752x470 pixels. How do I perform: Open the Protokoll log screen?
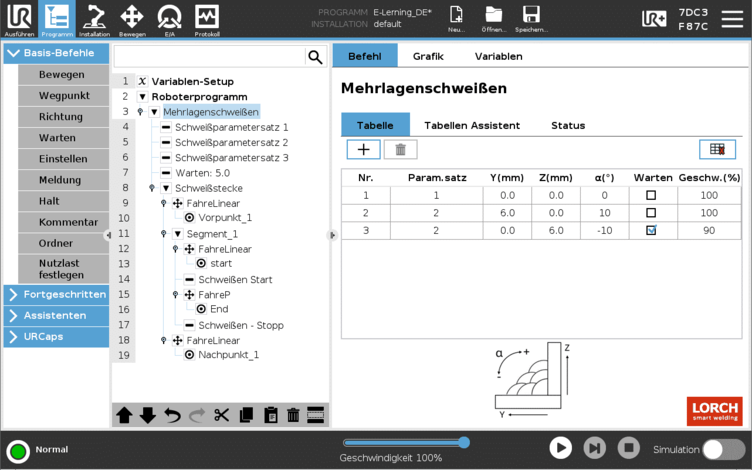[x=206, y=18]
